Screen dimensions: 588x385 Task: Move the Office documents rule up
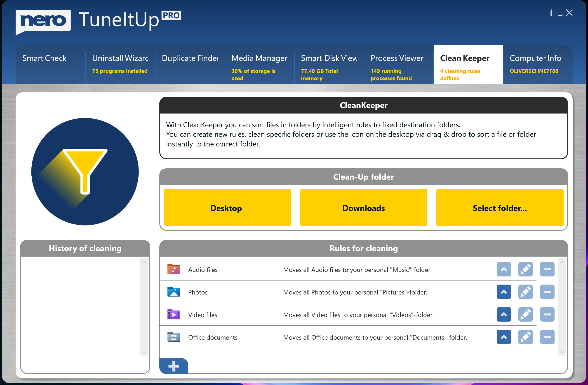(x=503, y=337)
